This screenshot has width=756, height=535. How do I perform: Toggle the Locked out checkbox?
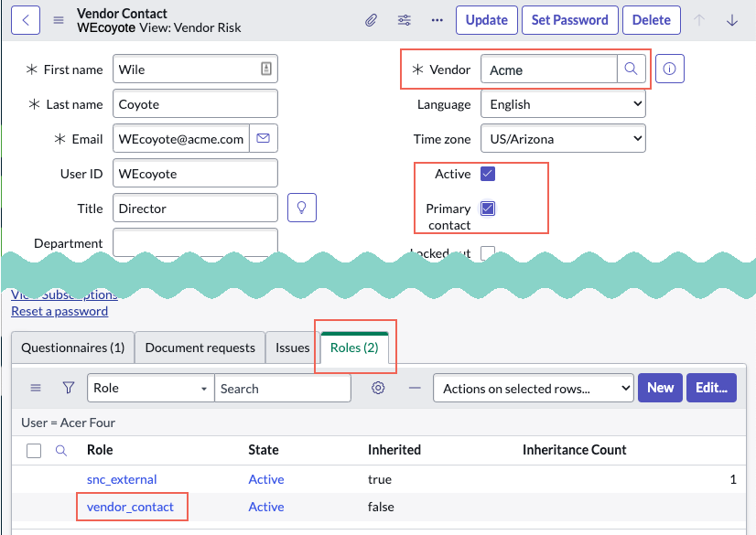point(488,252)
